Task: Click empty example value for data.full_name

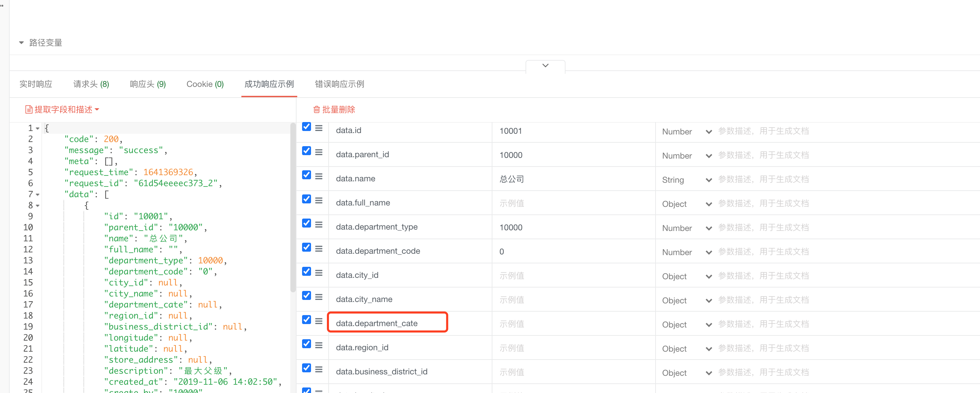Action: pos(573,203)
